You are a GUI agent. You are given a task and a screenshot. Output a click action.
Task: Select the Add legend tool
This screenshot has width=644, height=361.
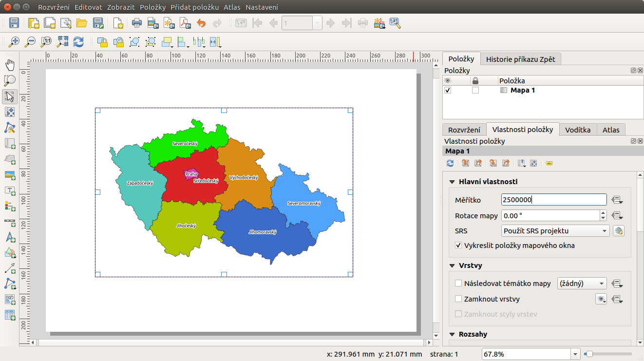[x=10, y=206]
